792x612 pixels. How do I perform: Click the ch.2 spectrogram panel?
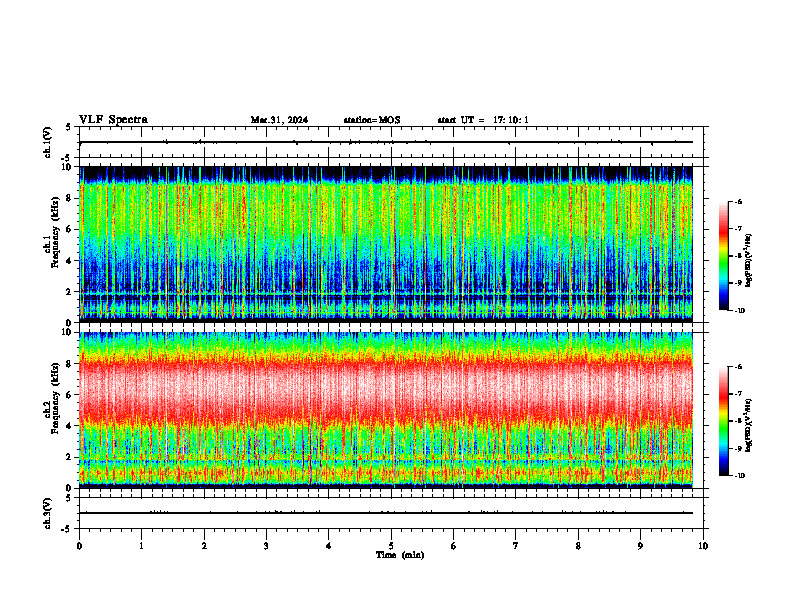pyautogui.click(x=386, y=410)
